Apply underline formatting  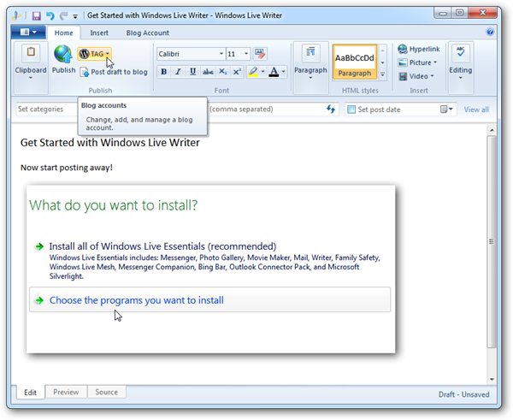tap(193, 72)
